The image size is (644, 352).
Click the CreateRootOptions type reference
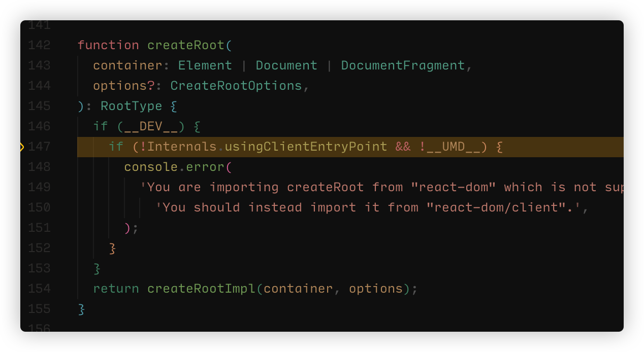(x=236, y=86)
